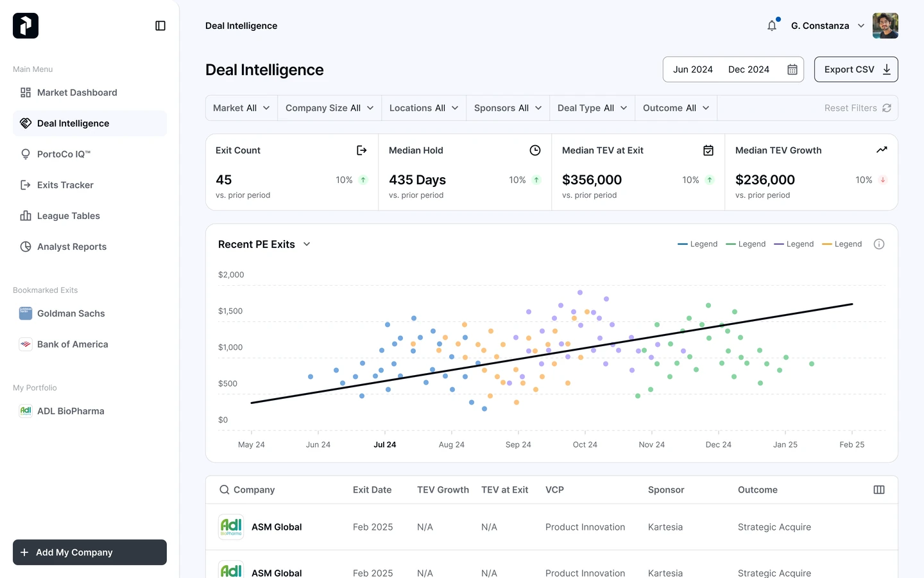
Task: Click the Jun 2024 start date field
Action: (x=693, y=69)
